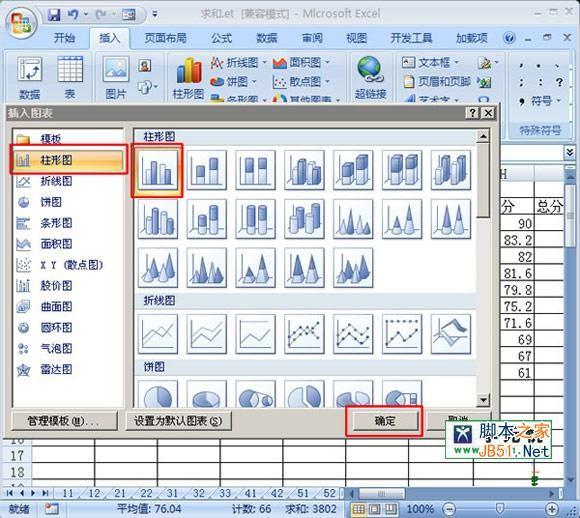Image resolution: width=580 pixels, height=518 pixels.
Task: Select 曲面图 category in chart list
Action: pos(68,306)
